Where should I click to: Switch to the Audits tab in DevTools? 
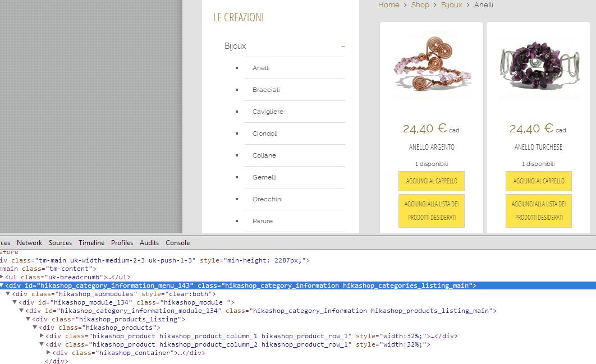[149, 243]
